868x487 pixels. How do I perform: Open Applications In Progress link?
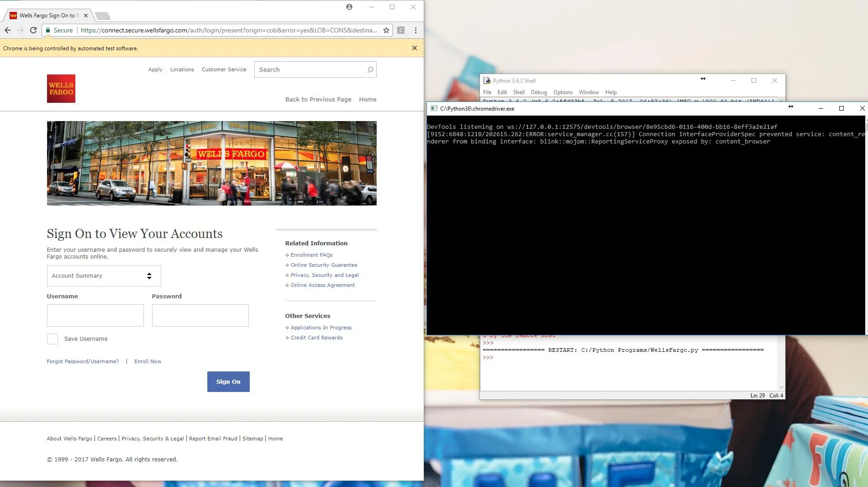click(321, 328)
